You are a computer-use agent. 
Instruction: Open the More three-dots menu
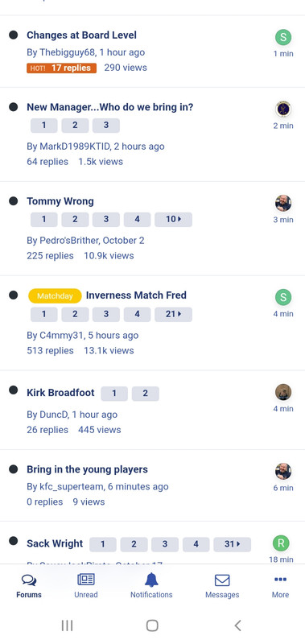point(280,580)
